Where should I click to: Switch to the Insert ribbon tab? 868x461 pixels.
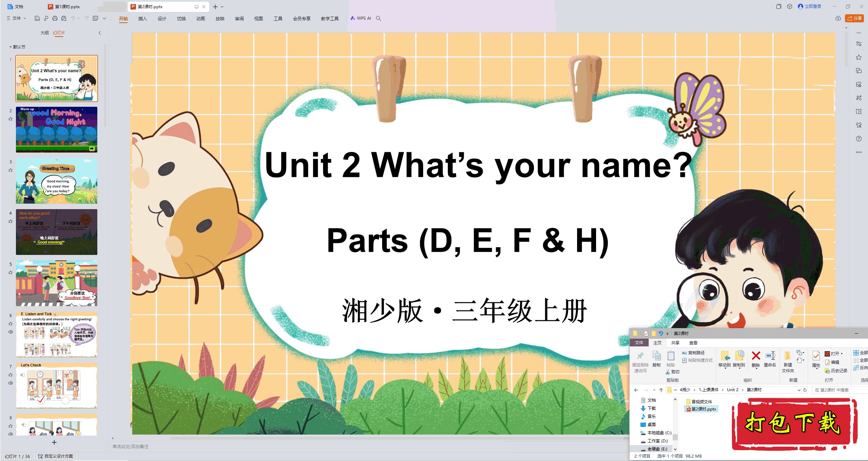pos(142,19)
